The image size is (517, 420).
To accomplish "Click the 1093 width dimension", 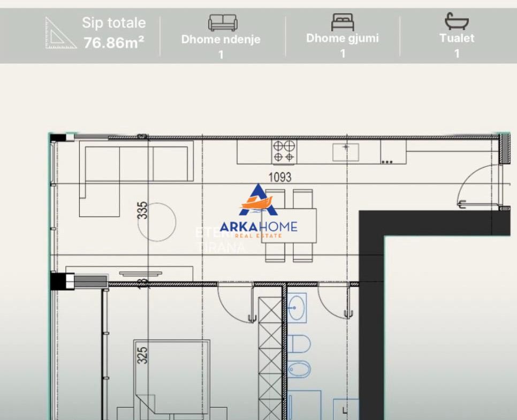I will click(279, 177).
